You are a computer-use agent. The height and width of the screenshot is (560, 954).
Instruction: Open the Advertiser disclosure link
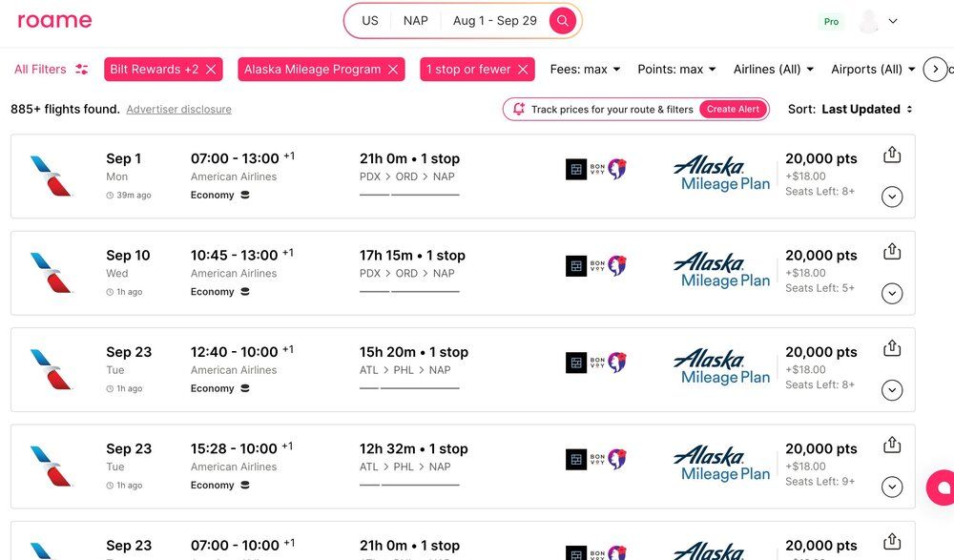(x=178, y=110)
